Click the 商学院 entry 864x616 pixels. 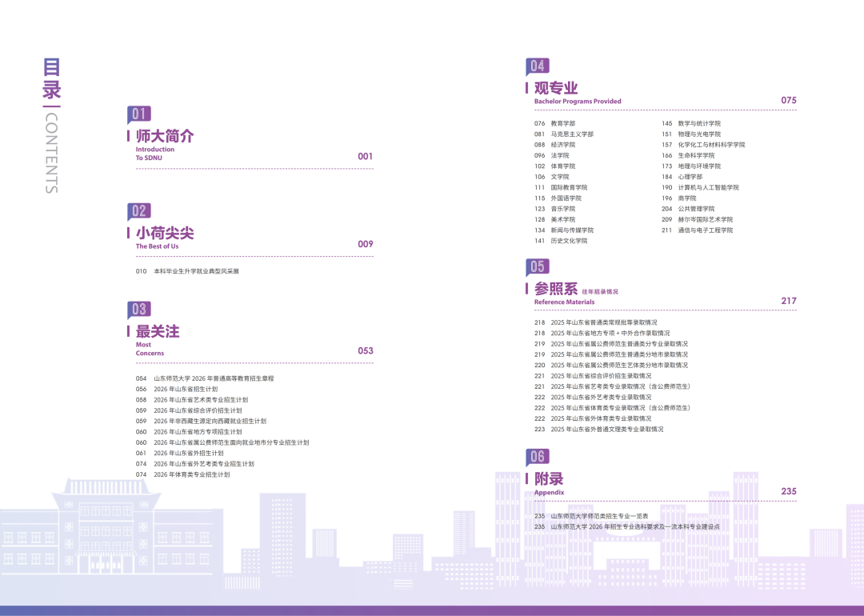[x=679, y=198]
